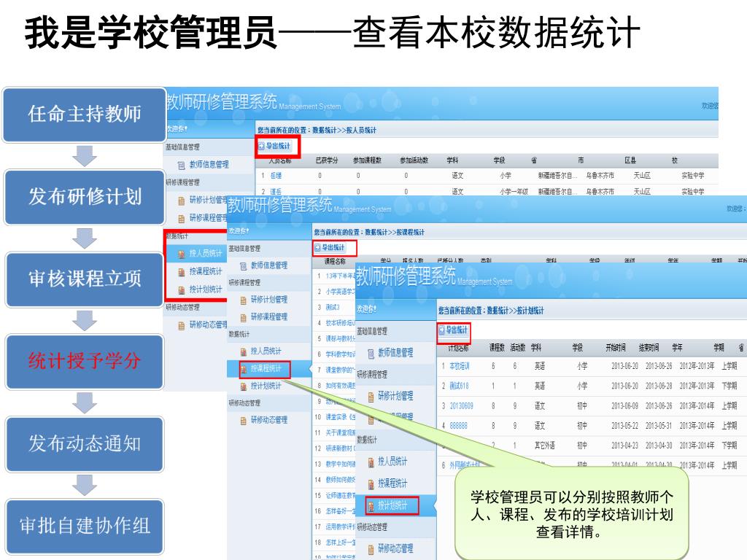This screenshot has width=747, height=560.
Task: Click 参加课程数 column header in back window
Action: coord(367,160)
